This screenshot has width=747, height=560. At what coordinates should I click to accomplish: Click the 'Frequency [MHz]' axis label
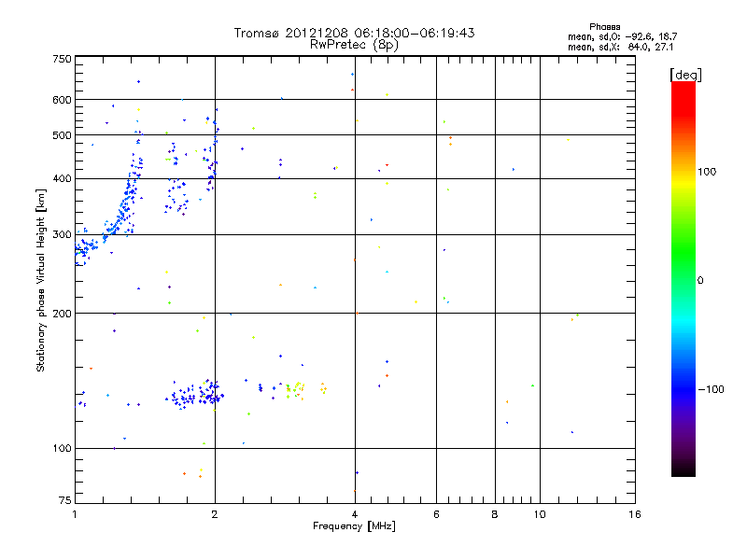tap(354, 525)
